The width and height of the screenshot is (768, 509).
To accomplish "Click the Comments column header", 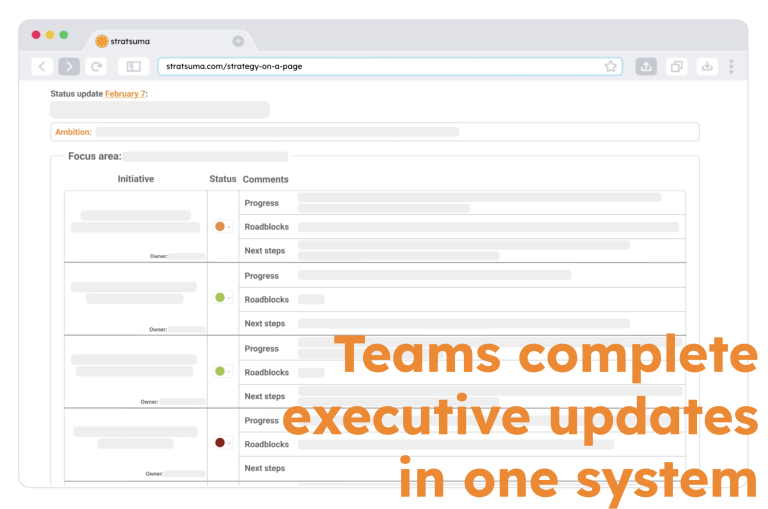I will (265, 179).
